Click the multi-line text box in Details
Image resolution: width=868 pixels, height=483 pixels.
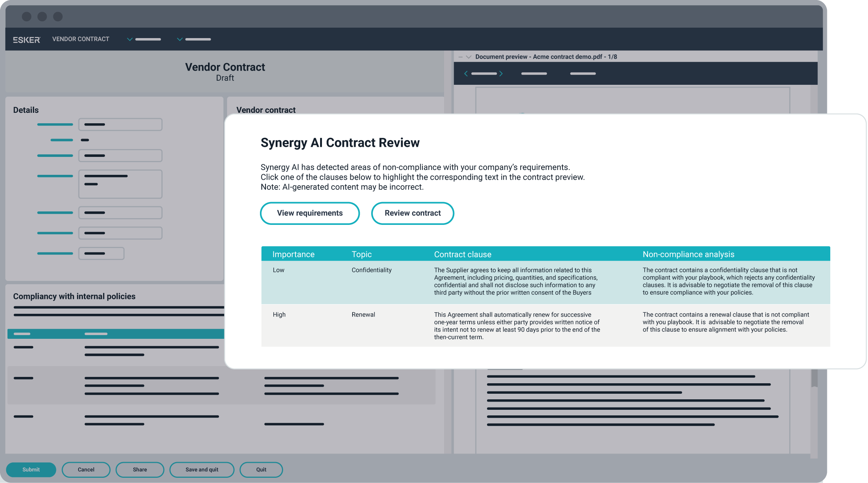tap(120, 184)
